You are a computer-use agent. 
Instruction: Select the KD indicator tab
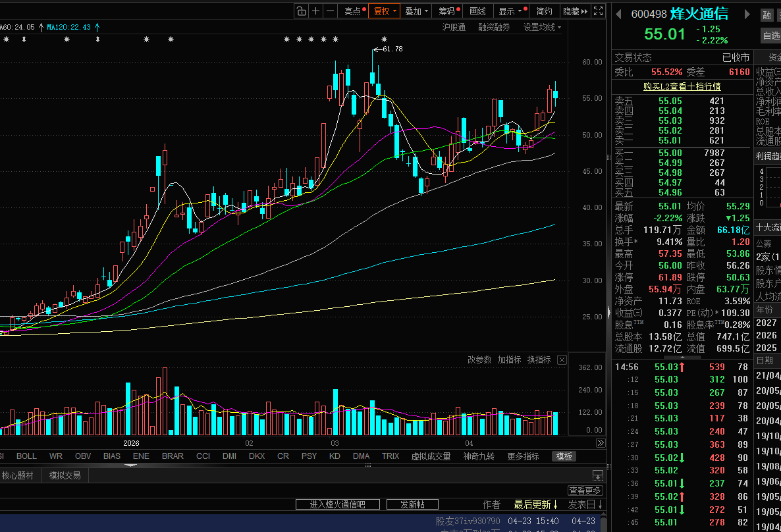coord(335,456)
